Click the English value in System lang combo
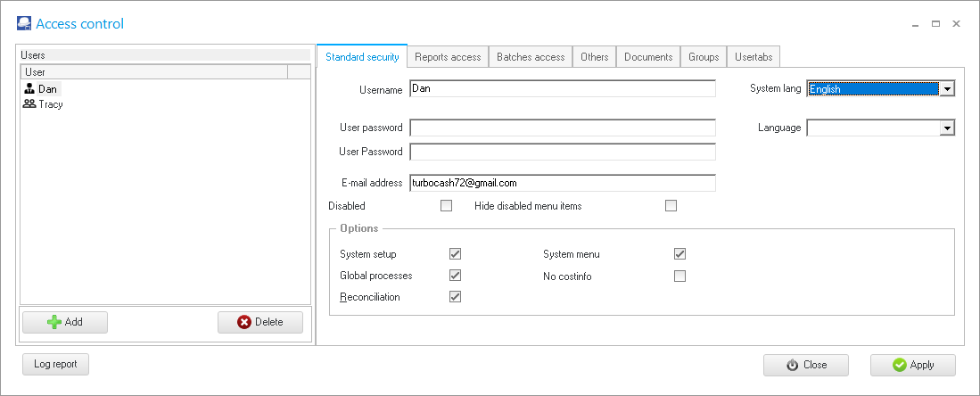Screen dimensions: 980x396 pyautogui.click(x=874, y=89)
